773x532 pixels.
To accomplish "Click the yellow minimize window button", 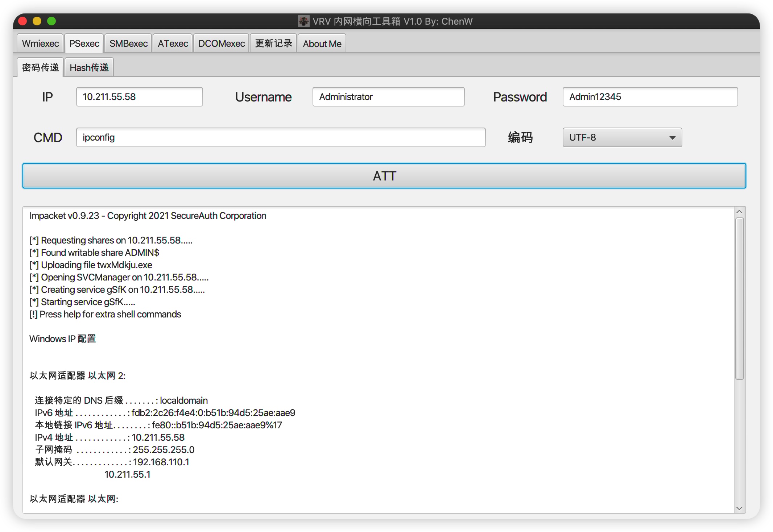I will click(x=37, y=21).
